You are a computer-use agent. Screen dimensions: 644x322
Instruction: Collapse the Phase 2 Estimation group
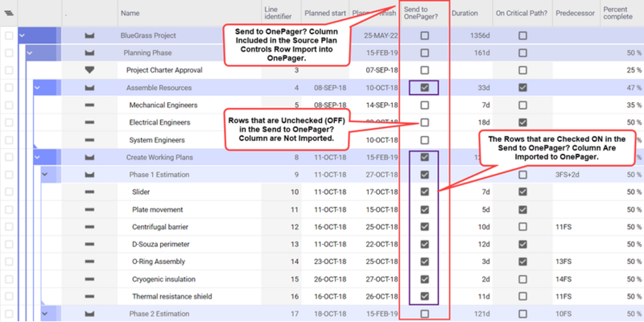(x=45, y=314)
